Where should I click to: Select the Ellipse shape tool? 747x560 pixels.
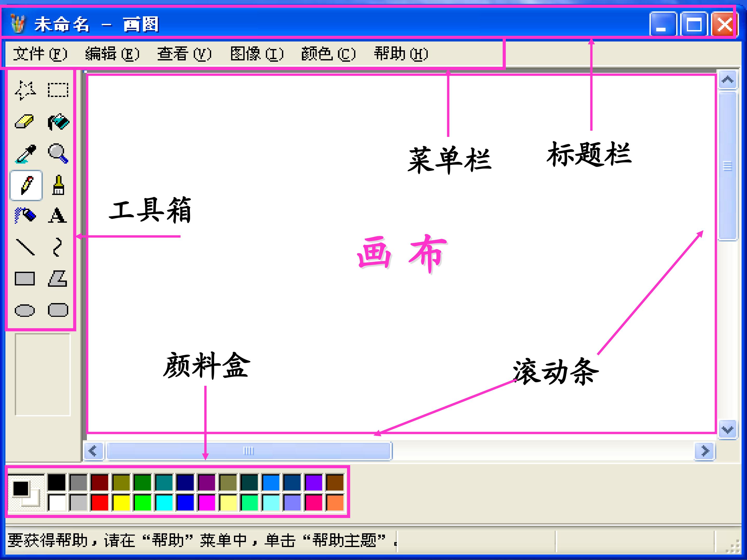(x=25, y=310)
